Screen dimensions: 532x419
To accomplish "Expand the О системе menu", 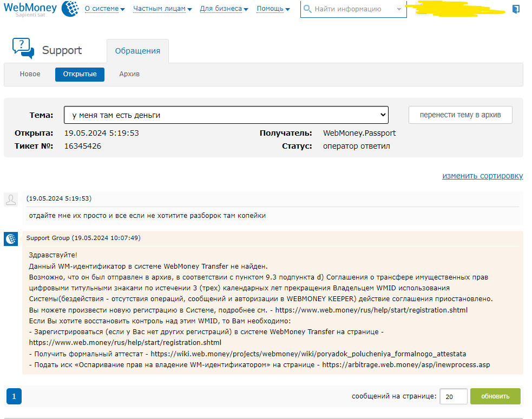I will pyautogui.click(x=104, y=9).
